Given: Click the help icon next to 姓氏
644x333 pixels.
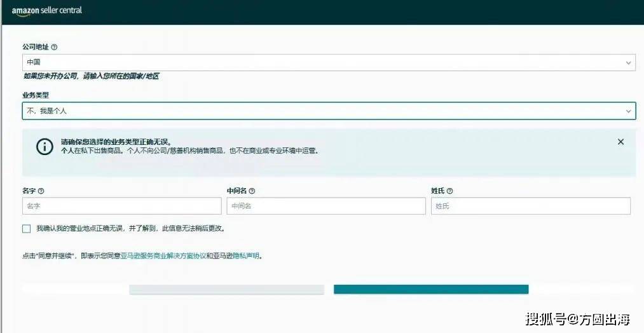Looking at the screenshot, I should [x=450, y=191].
